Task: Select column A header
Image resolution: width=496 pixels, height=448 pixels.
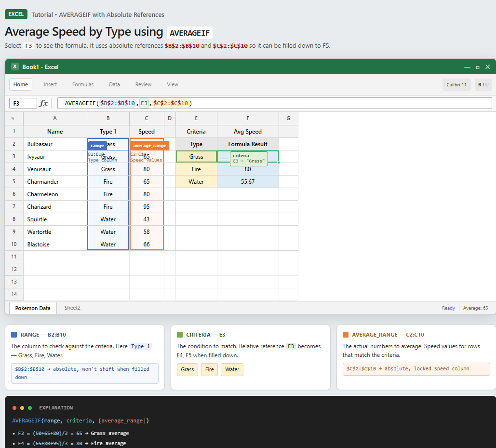Action: pos(55,118)
